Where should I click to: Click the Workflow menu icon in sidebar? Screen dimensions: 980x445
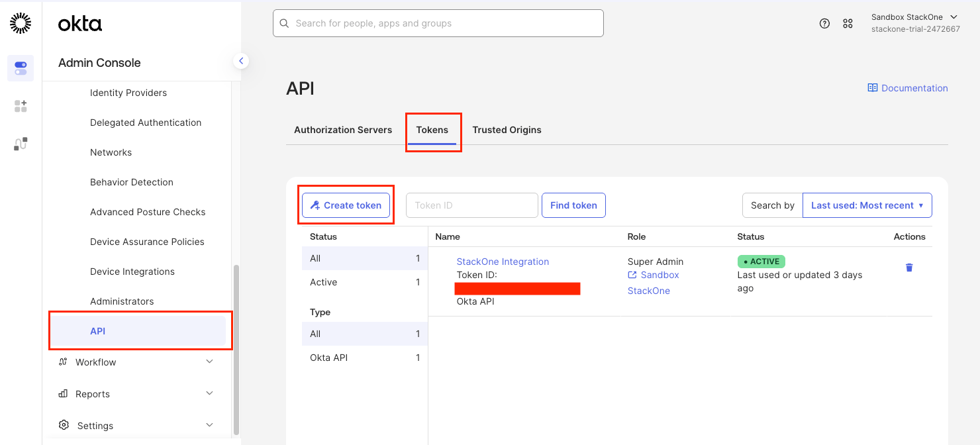[63, 362]
